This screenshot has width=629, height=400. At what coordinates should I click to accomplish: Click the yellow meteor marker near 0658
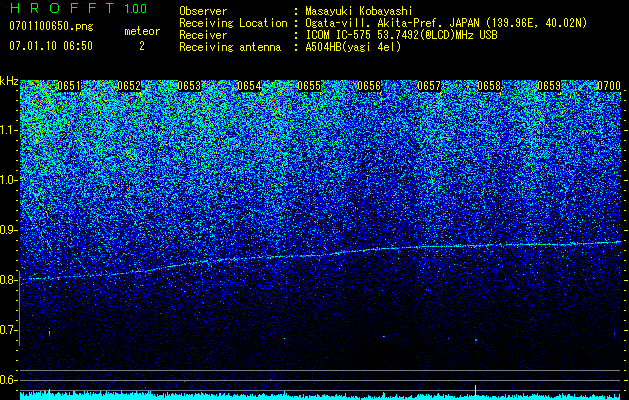tap(475, 392)
